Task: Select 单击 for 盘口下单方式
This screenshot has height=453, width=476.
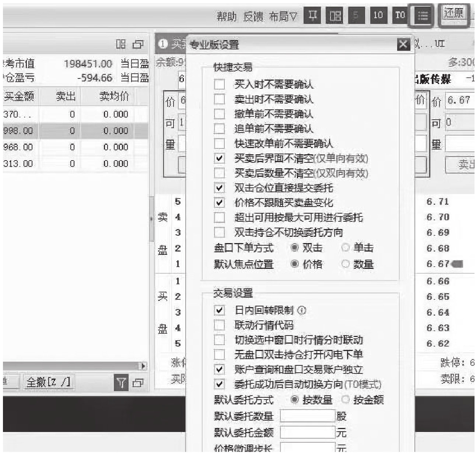Action: [345, 248]
